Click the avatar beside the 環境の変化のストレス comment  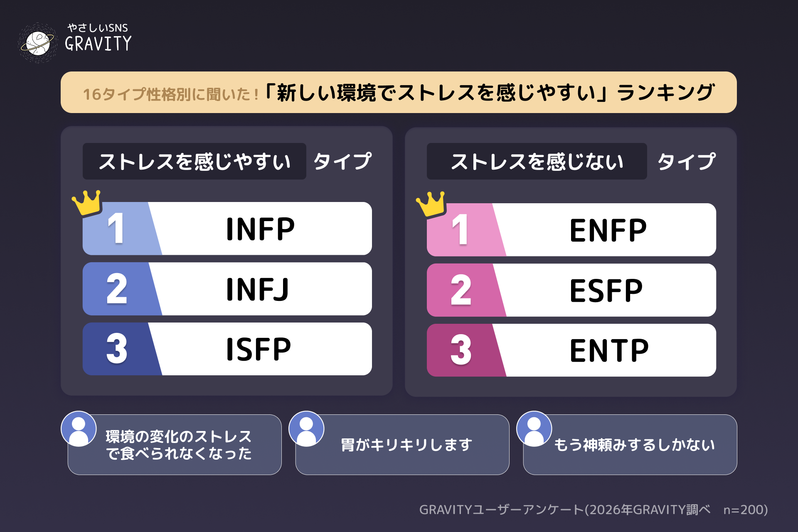(x=79, y=429)
